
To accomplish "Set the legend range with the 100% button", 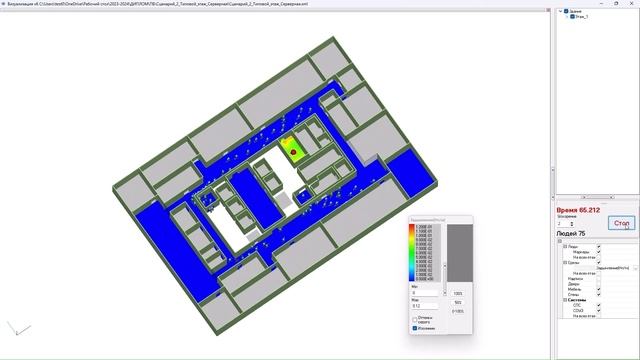I will pos(458,293).
